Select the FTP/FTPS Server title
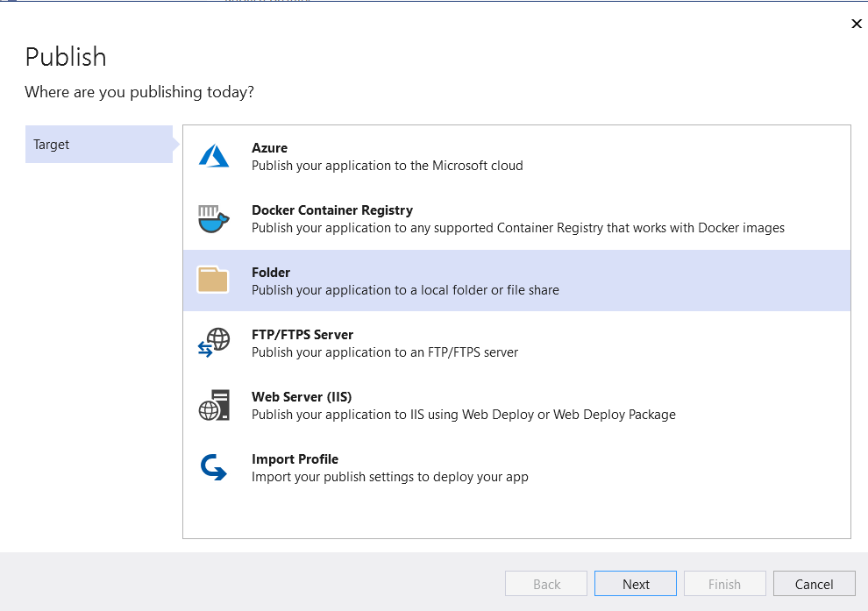This screenshot has width=868, height=611. [x=302, y=335]
